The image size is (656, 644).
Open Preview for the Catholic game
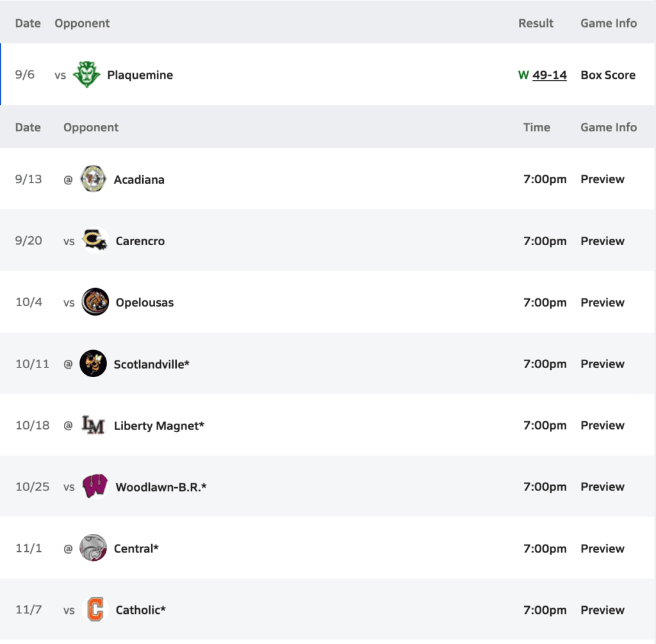(602, 609)
